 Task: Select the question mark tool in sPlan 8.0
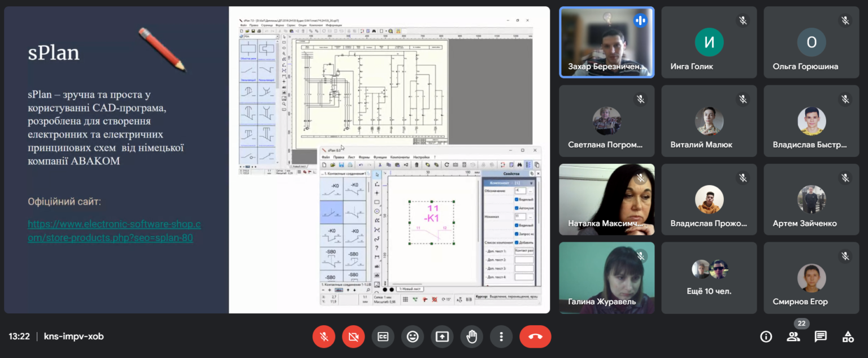[x=377, y=248]
